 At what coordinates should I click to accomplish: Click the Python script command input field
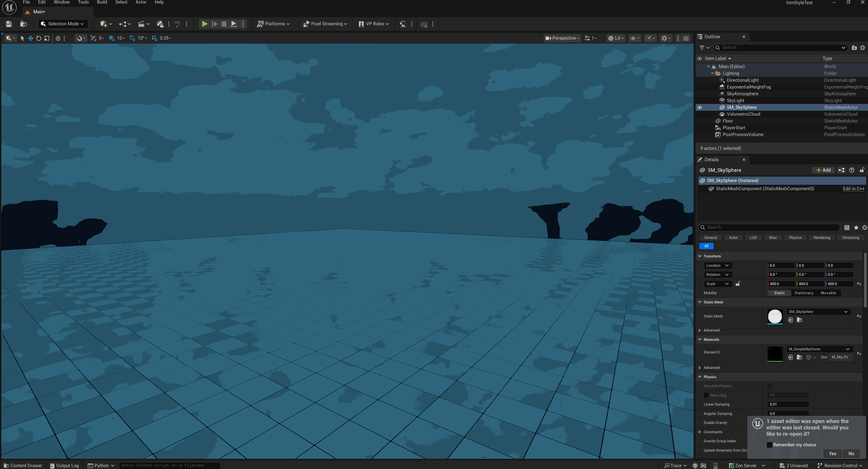[169, 466]
